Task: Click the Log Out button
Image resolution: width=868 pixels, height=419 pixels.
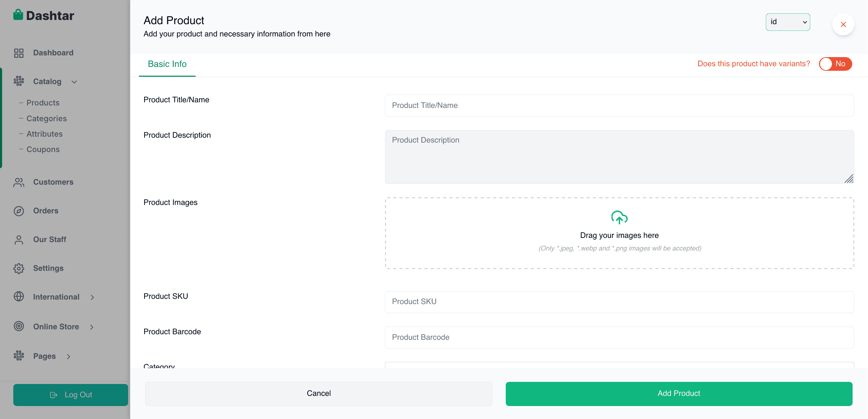Action: (x=71, y=394)
